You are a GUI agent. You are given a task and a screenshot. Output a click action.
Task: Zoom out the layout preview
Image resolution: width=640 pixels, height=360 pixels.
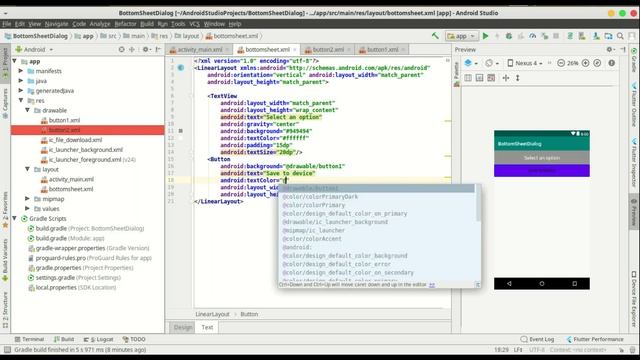coord(561,63)
